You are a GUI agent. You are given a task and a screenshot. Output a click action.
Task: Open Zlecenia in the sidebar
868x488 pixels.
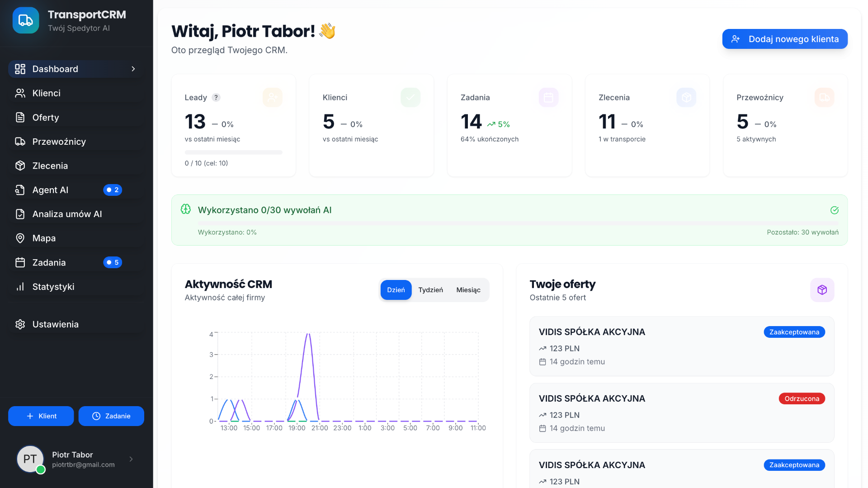pyautogui.click(x=75, y=166)
